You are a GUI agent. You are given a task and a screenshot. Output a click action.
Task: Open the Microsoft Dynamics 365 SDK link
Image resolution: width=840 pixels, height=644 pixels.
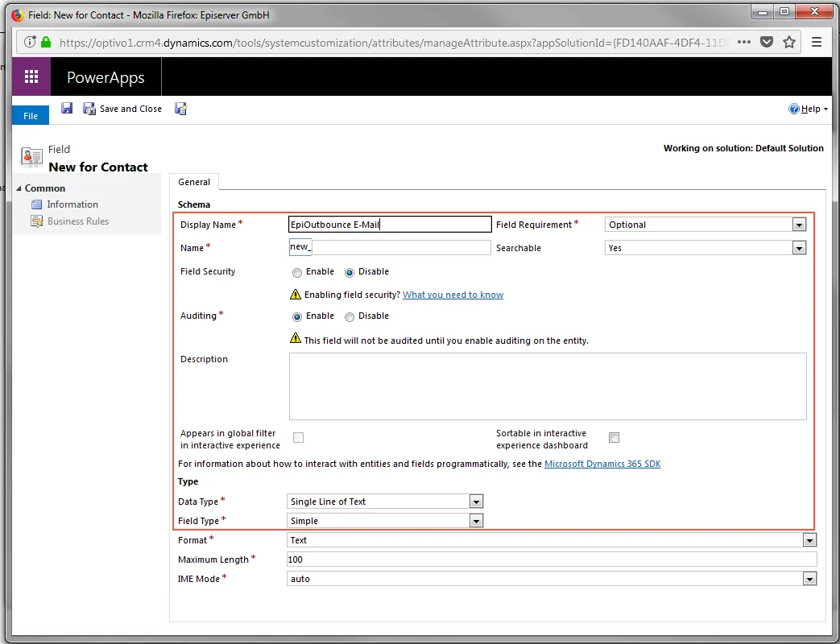click(602, 464)
